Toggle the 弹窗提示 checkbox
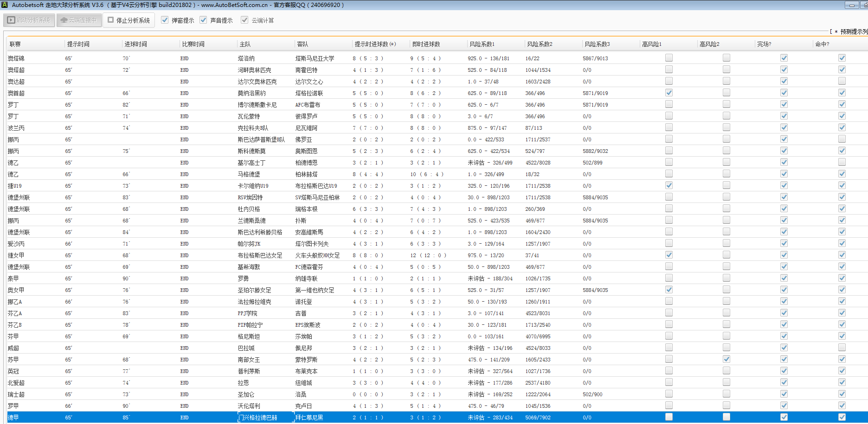Image resolution: width=868 pixels, height=424 pixels. click(x=165, y=20)
